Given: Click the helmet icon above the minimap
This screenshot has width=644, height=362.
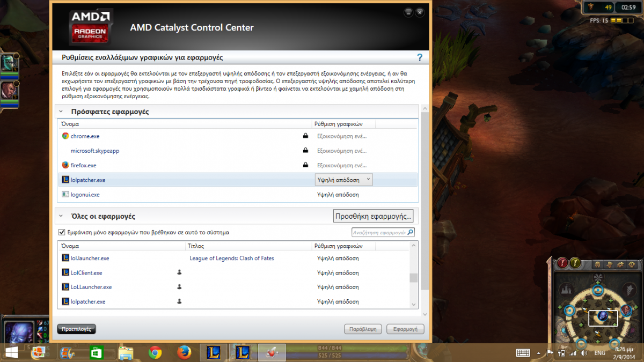Looking at the screenshot, I should (597, 264).
